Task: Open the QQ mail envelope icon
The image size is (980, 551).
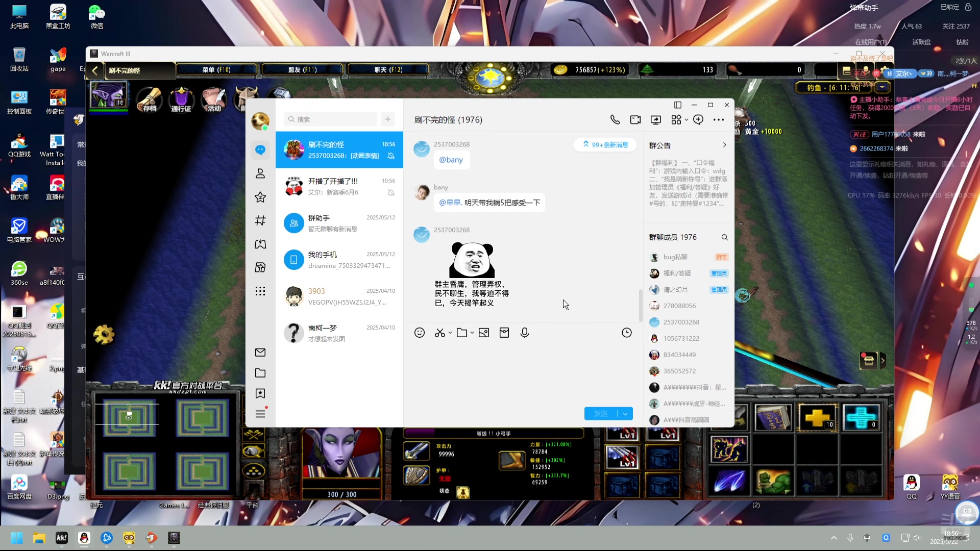Action: (260, 353)
